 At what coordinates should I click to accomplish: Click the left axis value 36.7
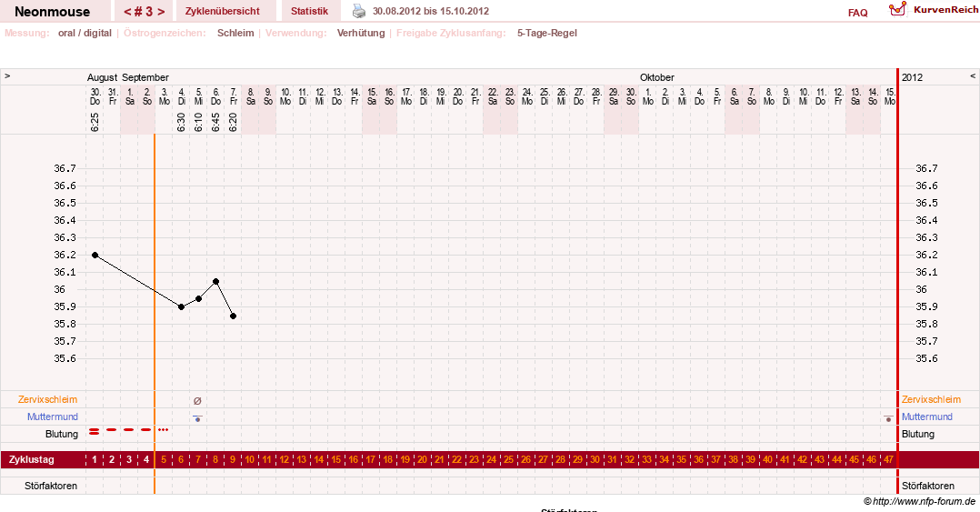[x=65, y=168]
